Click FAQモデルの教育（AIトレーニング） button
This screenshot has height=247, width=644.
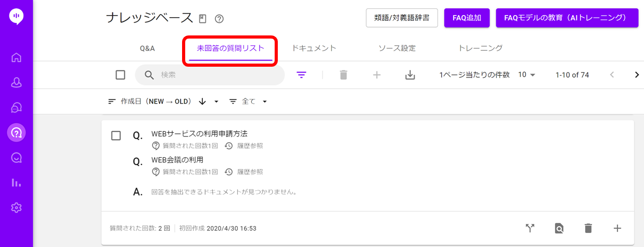[x=568, y=18]
